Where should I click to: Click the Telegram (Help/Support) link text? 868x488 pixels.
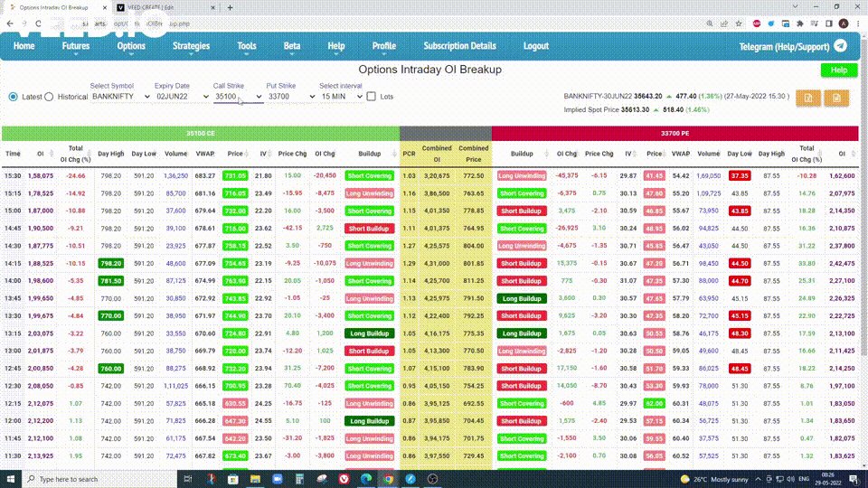pos(784,46)
